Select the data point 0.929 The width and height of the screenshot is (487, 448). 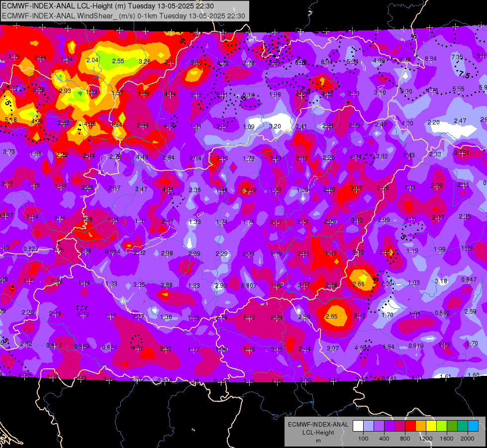coord(82,346)
